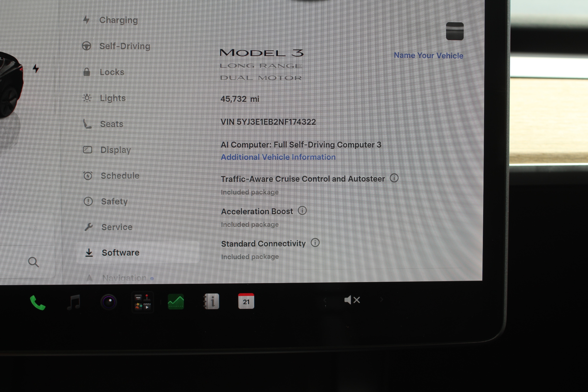
Task: Open the Charging settings menu
Action: coord(111,20)
